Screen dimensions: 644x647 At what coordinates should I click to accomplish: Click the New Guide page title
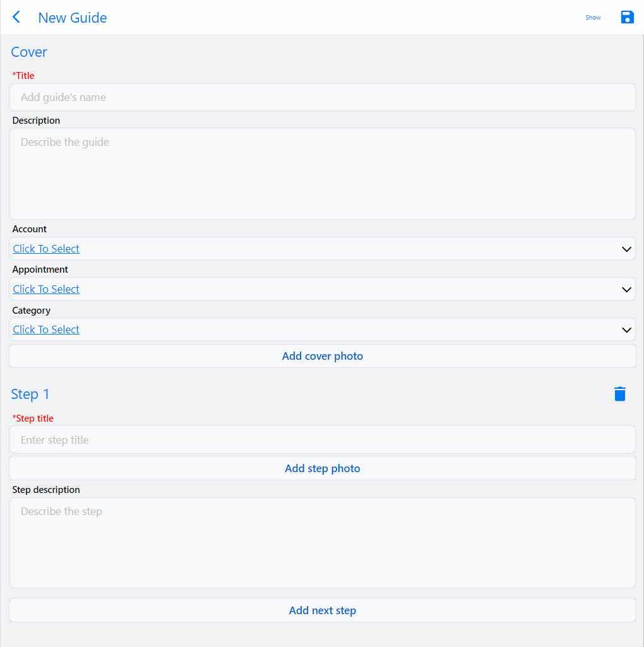(72, 18)
